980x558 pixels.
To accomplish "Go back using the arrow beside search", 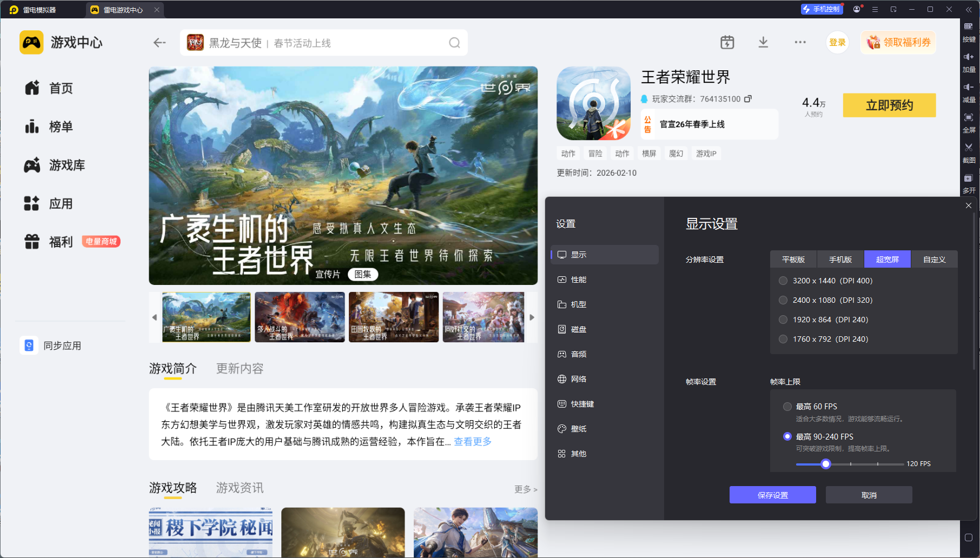I will 160,43.
